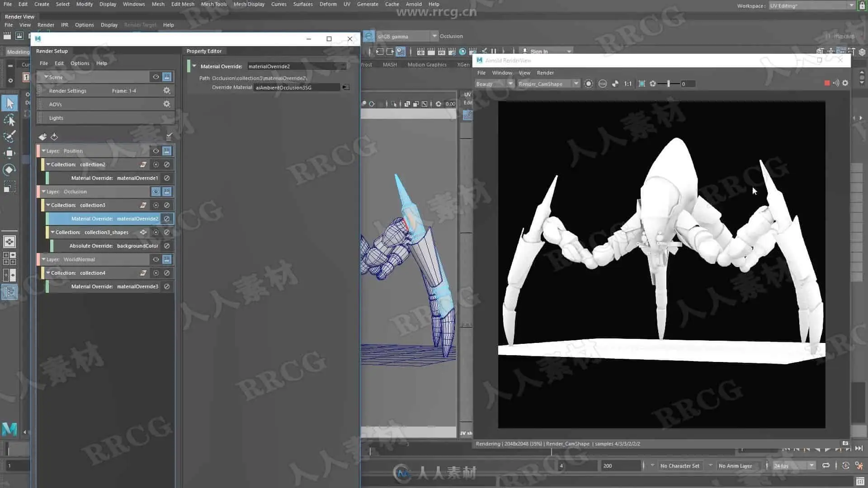
Task: Click the create render layer icon
Action: (42, 136)
